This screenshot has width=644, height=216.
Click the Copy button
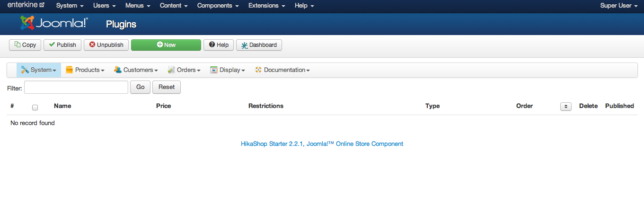26,45
